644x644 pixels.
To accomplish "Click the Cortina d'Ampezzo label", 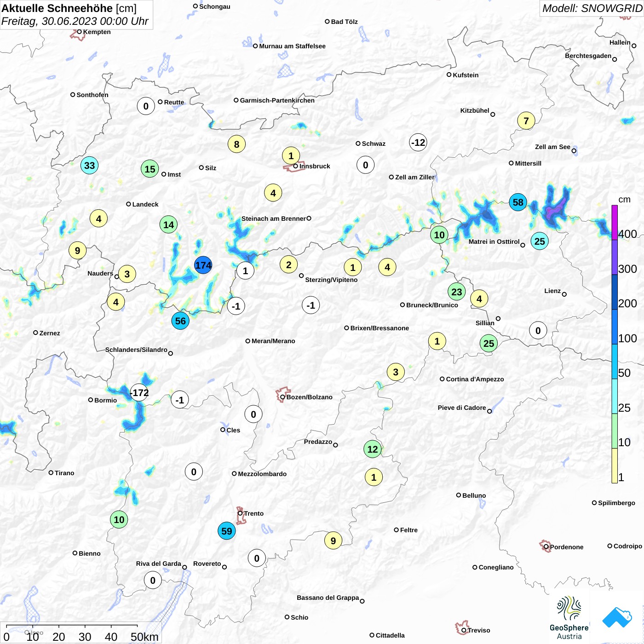I will tap(475, 379).
